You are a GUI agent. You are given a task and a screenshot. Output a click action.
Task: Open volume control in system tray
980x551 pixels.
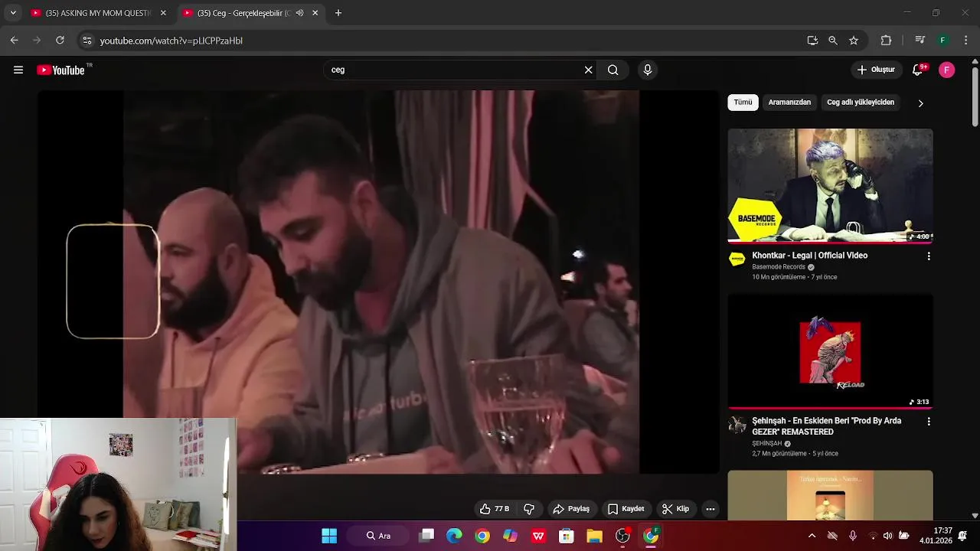click(887, 536)
